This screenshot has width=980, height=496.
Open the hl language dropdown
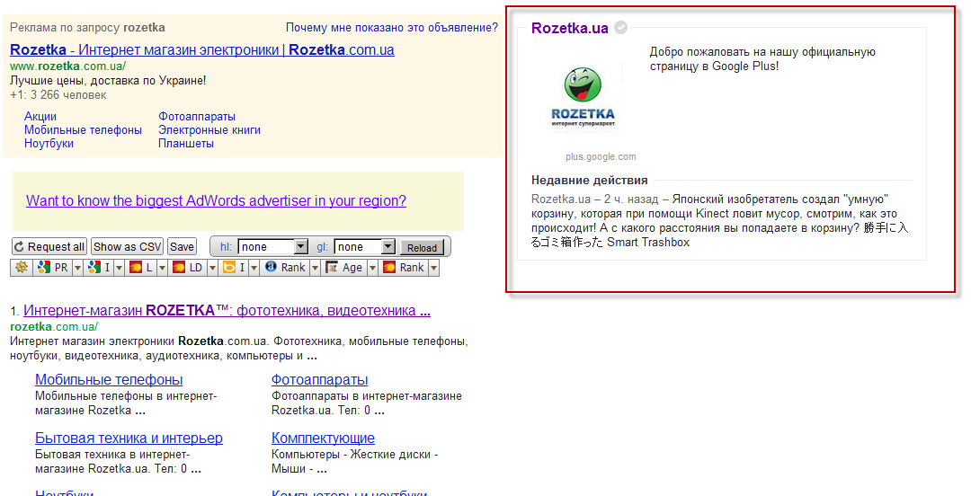(273, 247)
